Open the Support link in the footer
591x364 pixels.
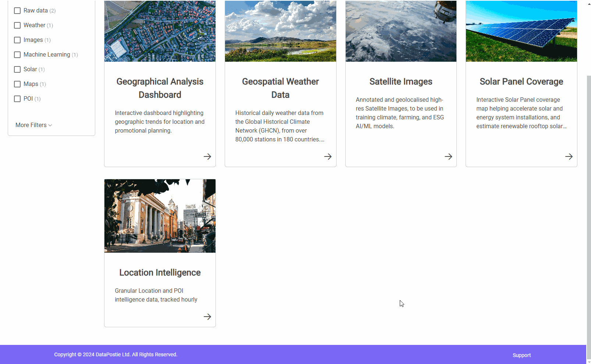521,355
